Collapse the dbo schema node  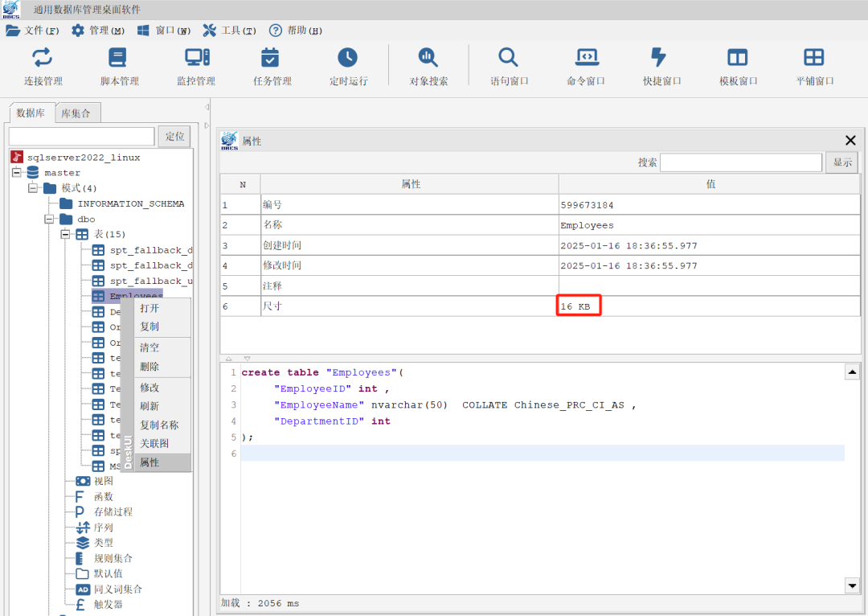click(49, 219)
